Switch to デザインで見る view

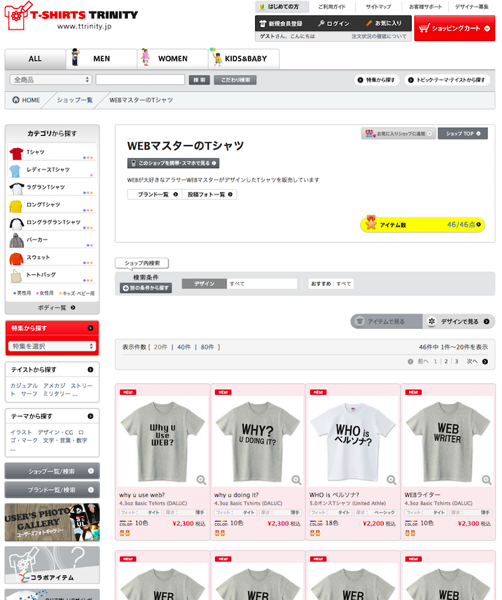(x=459, y=321)
